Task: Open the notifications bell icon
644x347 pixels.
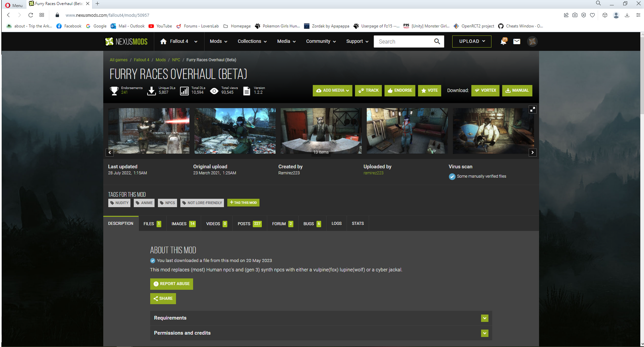Action: (503, 42)
